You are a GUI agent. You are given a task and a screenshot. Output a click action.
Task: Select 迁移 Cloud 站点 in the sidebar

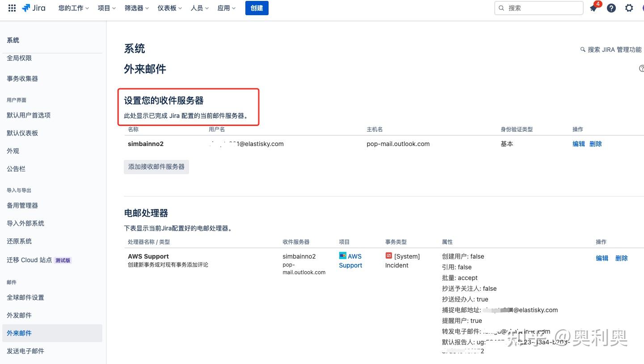[x=29, y=260]
